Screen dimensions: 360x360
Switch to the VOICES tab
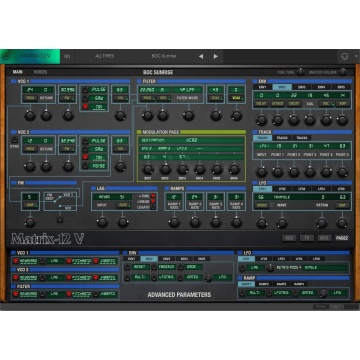coord(40,72)
